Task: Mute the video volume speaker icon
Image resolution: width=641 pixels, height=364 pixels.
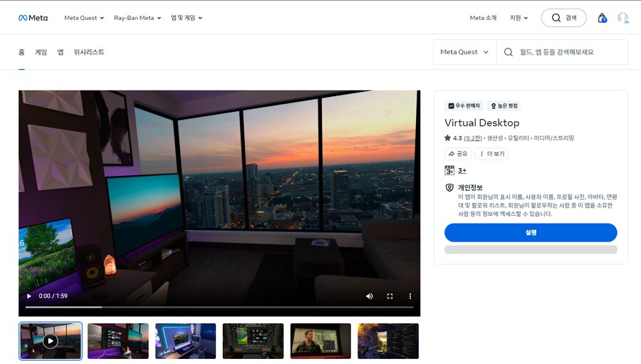Action: point(369,296)
